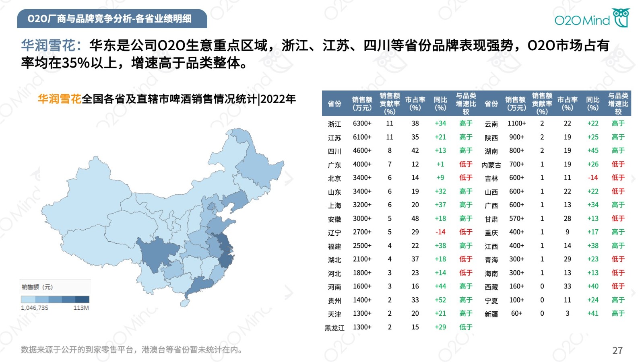
Task: Click the O2O Mind owl logo
Action: (621, 18)
